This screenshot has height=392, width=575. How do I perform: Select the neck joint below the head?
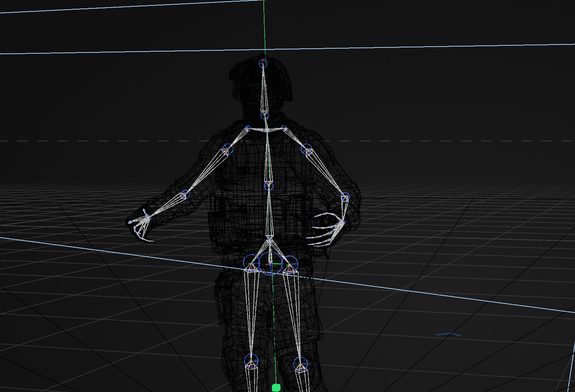coord(264,114)
